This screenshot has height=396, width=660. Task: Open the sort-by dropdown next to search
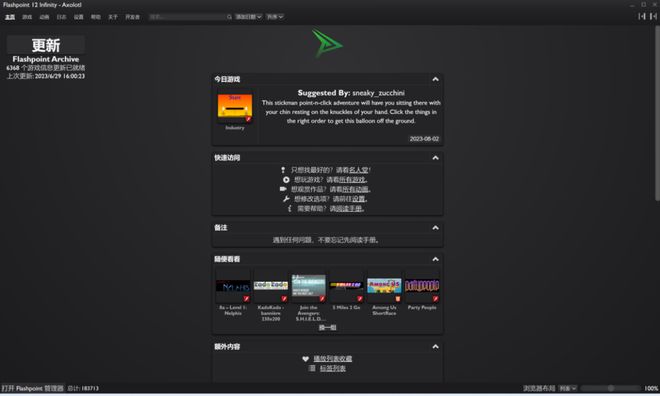[x=248, y=17]
